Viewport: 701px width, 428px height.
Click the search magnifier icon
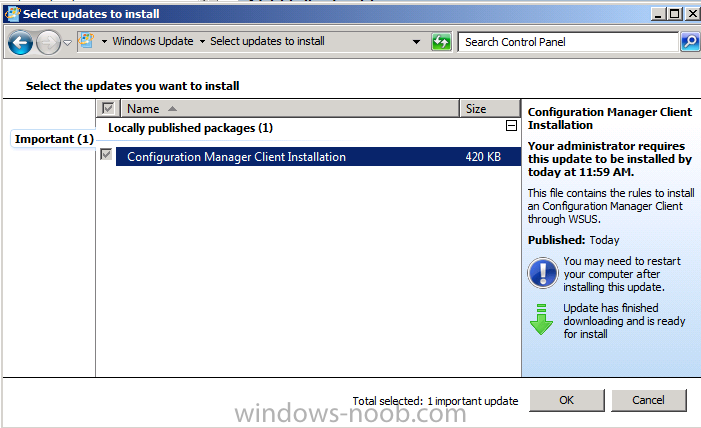(x=690, y=42)
